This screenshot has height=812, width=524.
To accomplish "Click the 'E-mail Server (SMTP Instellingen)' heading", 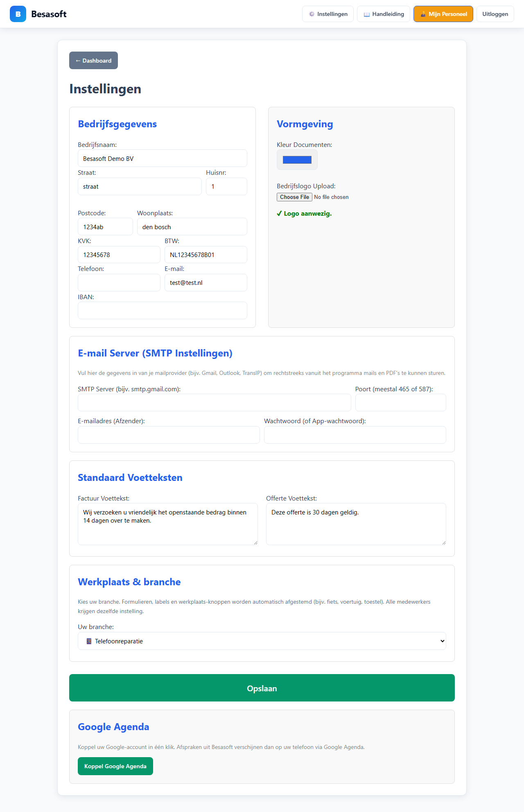I will [x=155, y=353].
